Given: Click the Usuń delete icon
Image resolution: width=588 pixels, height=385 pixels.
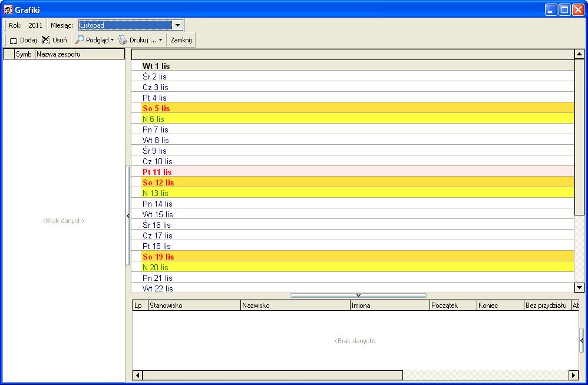Looking at the screenshot, I should click(46, 40).
